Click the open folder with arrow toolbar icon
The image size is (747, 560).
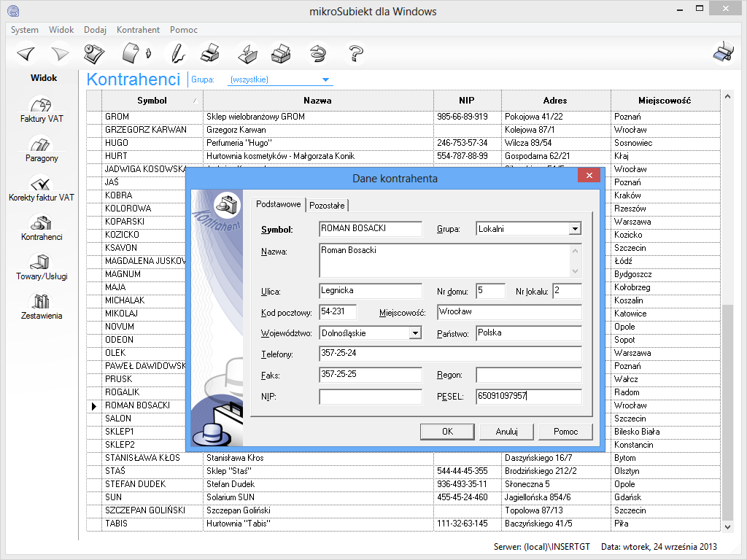pyautogui.click(x=247, y=53)
